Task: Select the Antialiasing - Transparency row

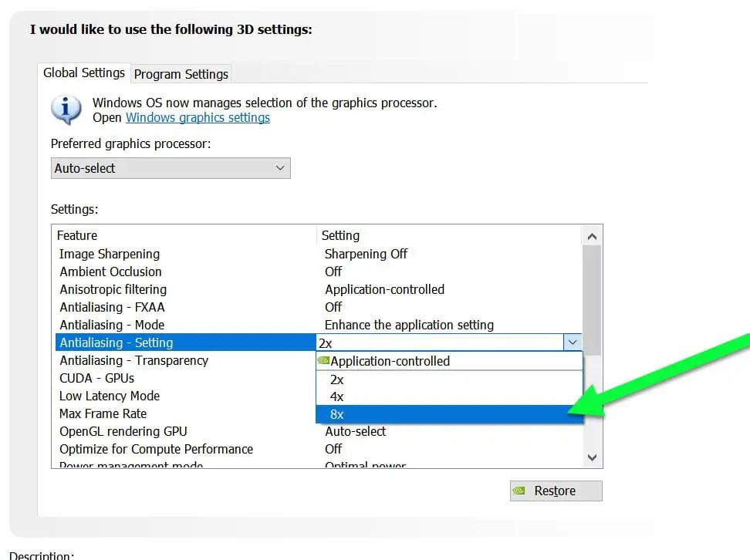Action: point(186,360)
